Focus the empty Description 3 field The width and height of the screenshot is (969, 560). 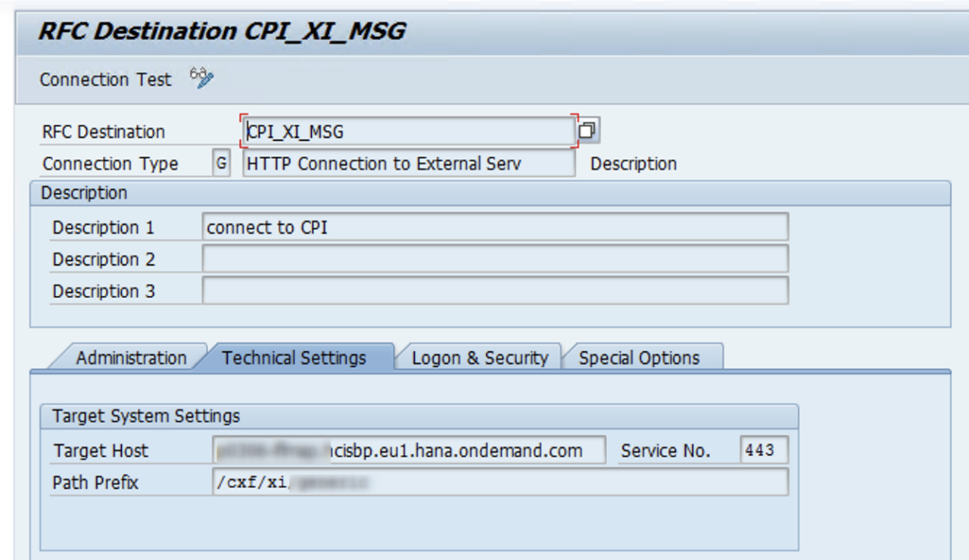(x=495, y=291)
